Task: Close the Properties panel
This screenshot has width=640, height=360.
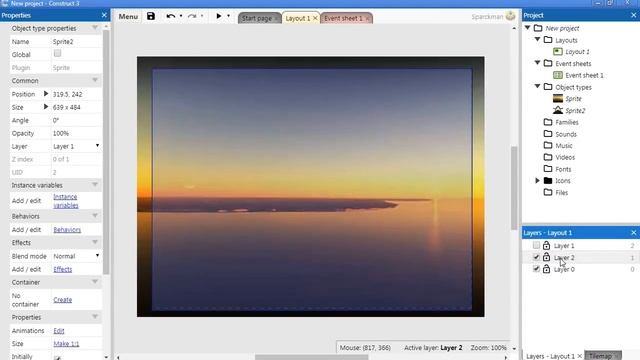Action: [104, 15]
